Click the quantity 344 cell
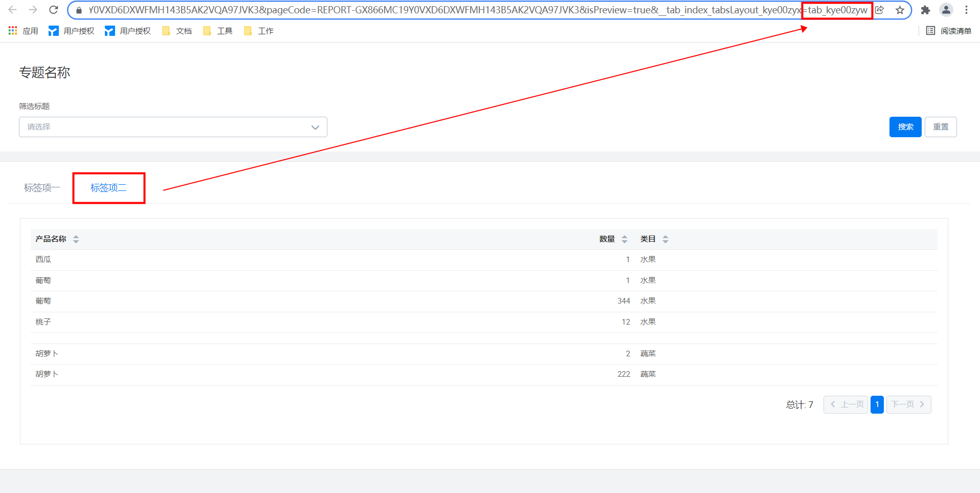 [623, 301]
